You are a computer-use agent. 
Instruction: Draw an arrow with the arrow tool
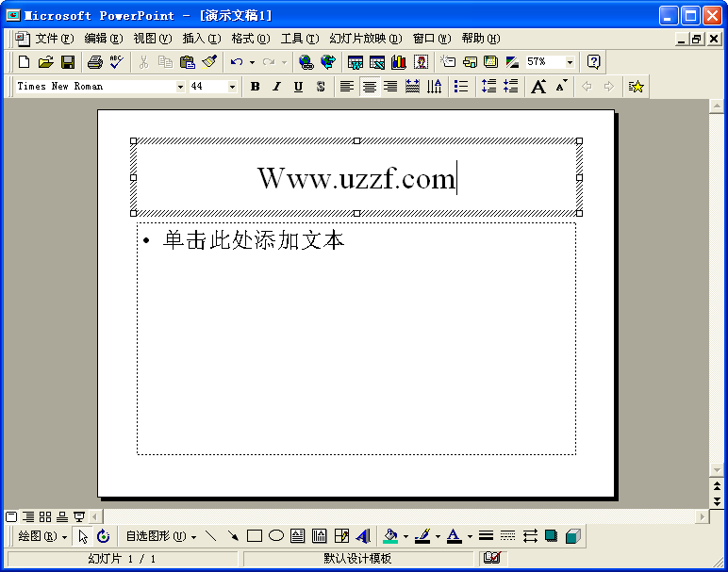[233, 536]
